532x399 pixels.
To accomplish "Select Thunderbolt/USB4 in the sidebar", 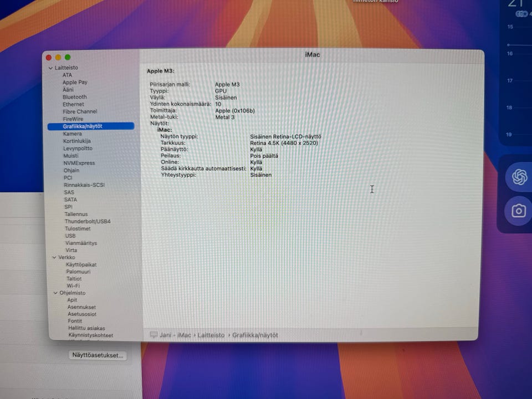I will click(x=88, y=221).
